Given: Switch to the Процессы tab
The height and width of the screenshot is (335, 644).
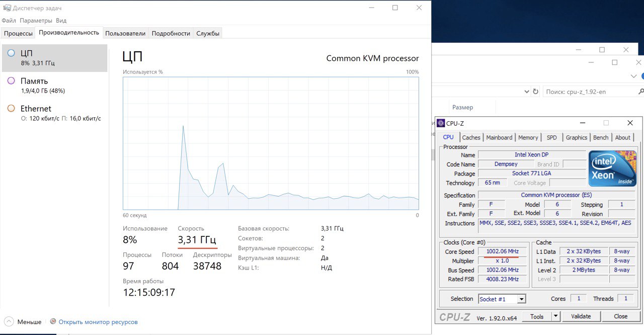Looking at the screenshot, I should pos(18,33).
